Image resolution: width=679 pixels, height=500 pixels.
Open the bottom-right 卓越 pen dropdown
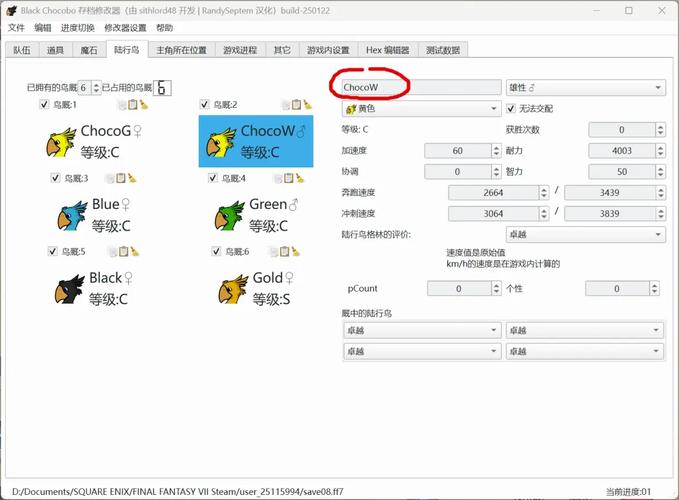point(585,351)
